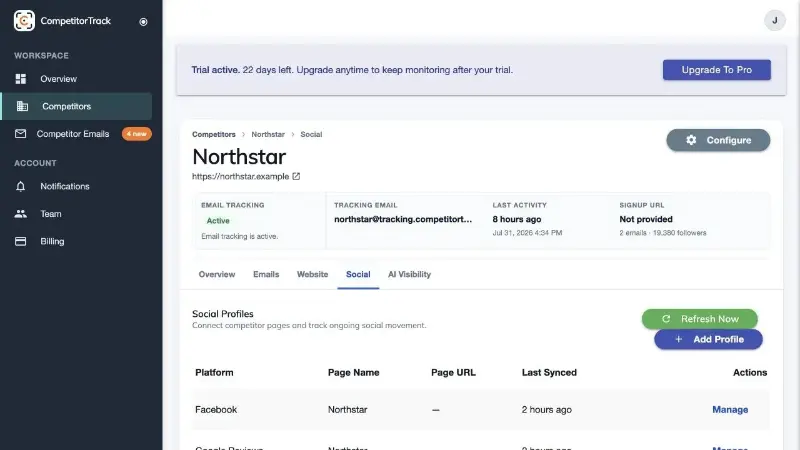The image size is (800, 450).
Task: Click the northstar@tracking email address
Action: point(403,219)
